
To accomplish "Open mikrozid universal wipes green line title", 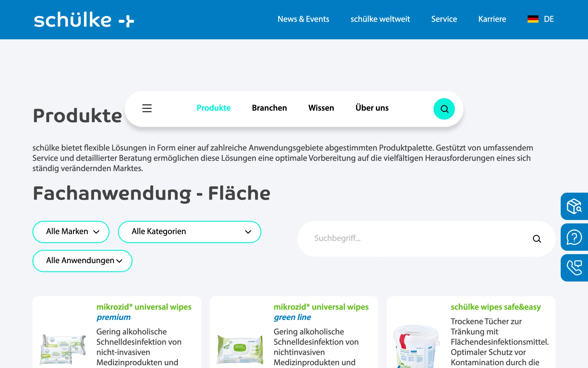I will pos(321,312).
